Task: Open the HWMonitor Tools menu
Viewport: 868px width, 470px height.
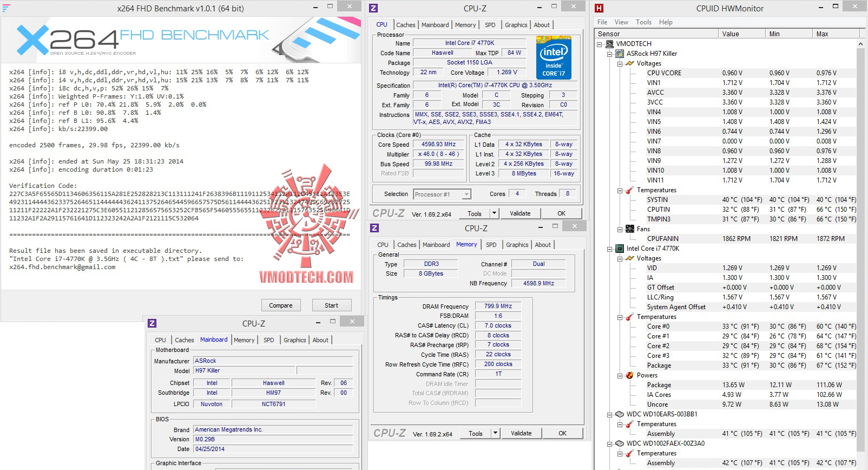Action: click(643, 22)
